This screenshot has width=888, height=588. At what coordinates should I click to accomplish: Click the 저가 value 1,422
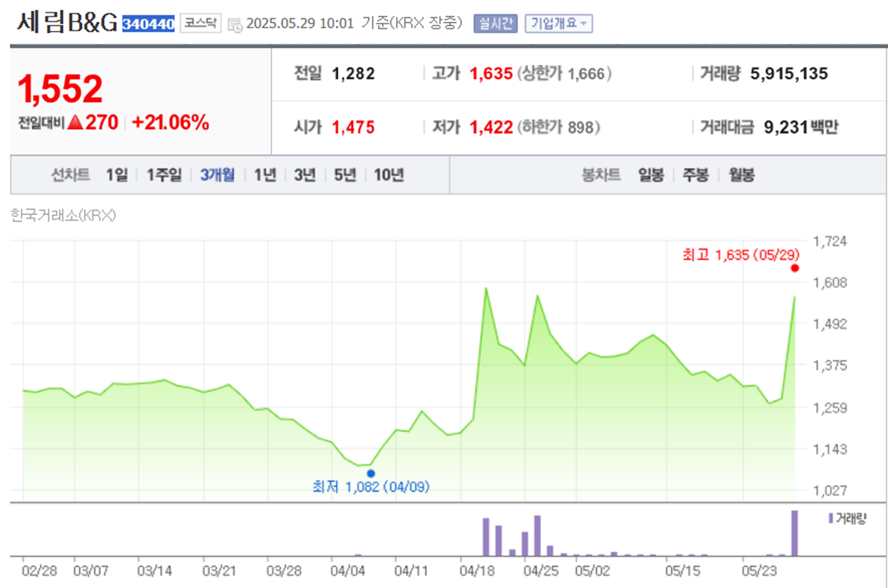point(491,127)
